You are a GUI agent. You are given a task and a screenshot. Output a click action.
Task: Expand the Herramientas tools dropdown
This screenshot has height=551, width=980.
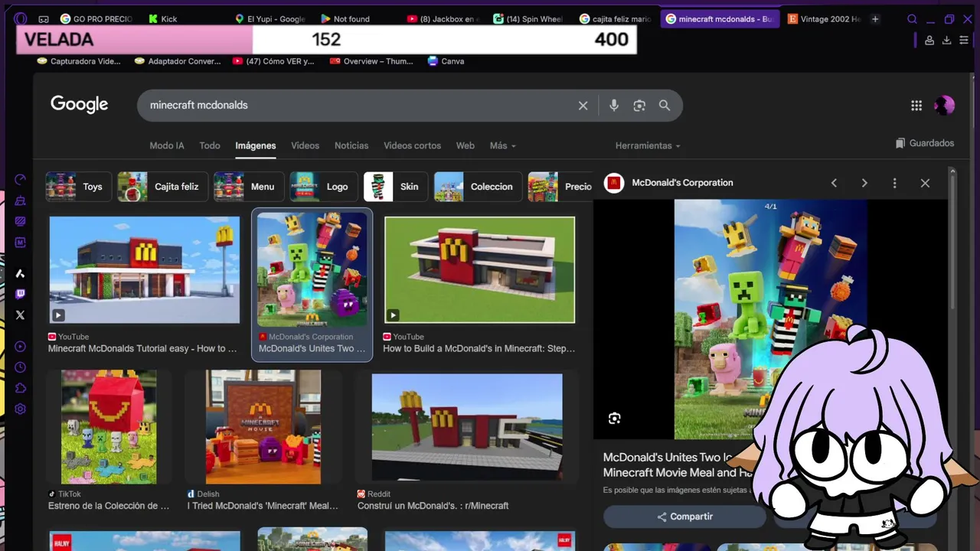(648, 145)
